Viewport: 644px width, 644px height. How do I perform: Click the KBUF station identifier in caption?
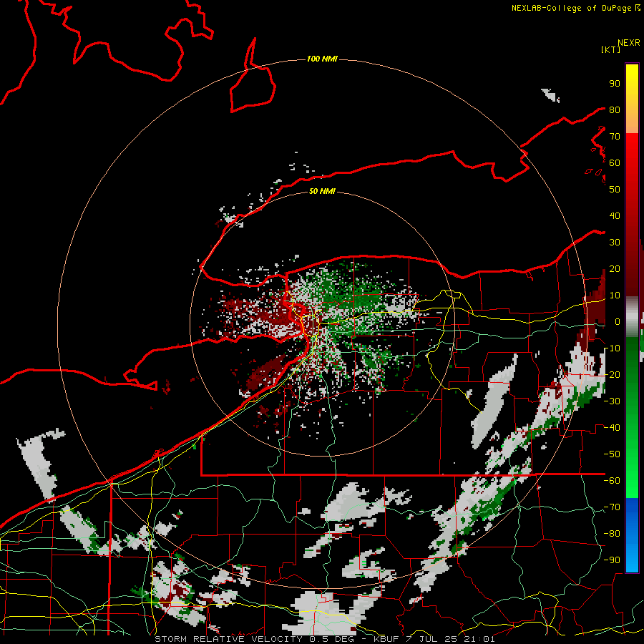(x=386, y=639)
